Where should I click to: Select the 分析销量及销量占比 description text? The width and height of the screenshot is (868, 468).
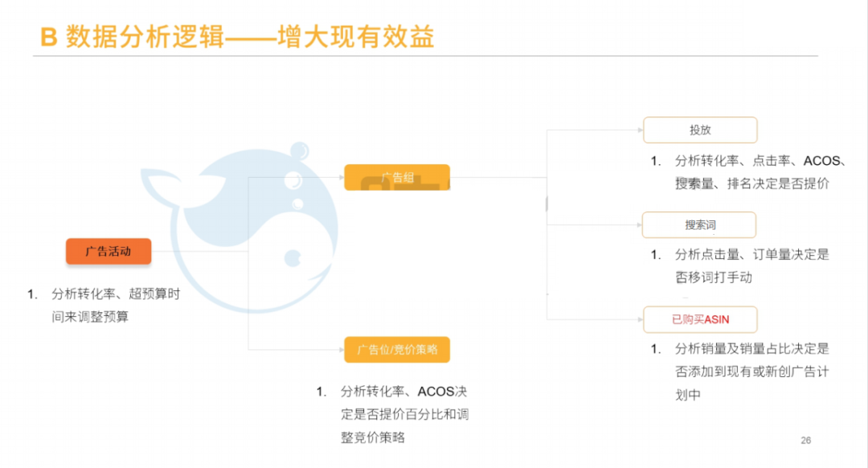tap(751, 349)
